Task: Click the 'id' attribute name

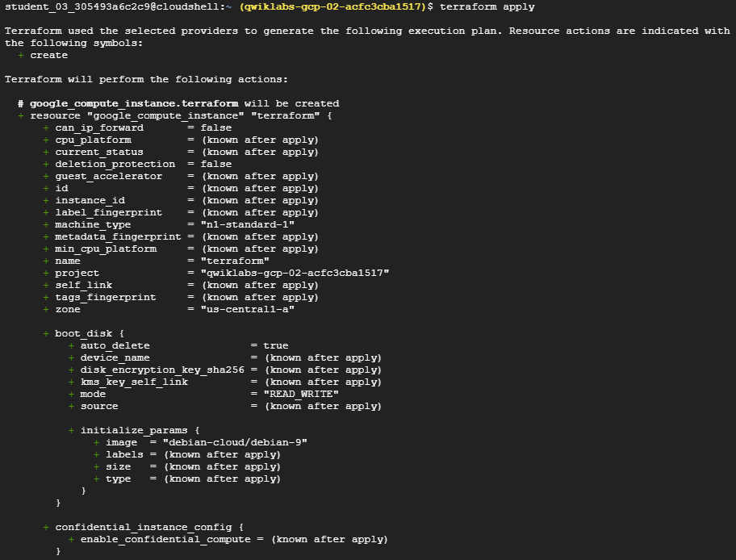Action: pyautogui.click(x=61, y=189)
